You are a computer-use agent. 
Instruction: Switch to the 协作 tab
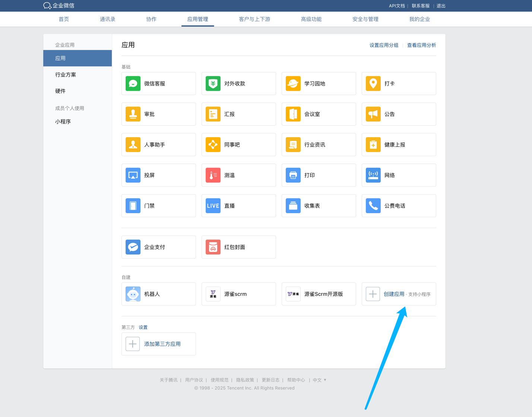pos(151,19)
